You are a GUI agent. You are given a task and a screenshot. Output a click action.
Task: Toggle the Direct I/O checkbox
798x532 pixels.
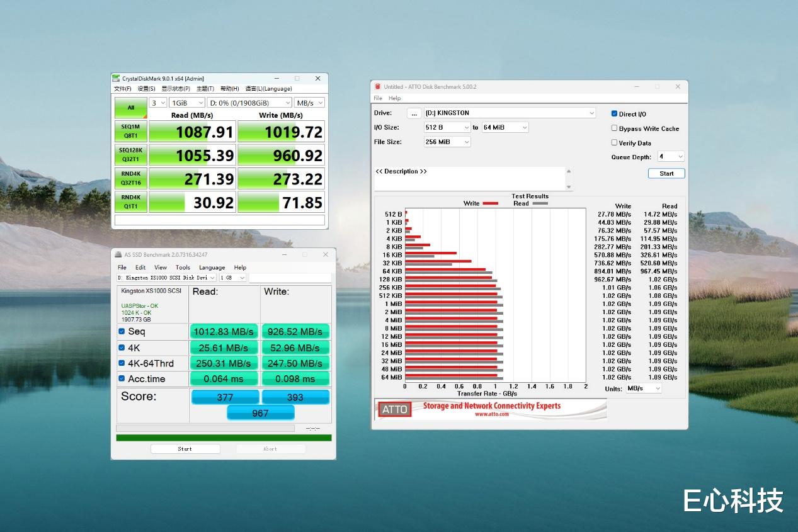[x=614, y=114]
